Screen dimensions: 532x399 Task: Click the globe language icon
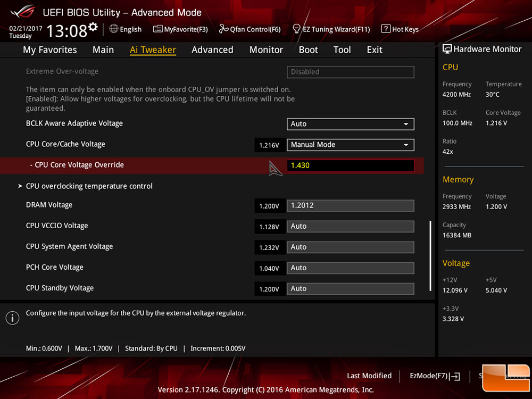point(114,29)
